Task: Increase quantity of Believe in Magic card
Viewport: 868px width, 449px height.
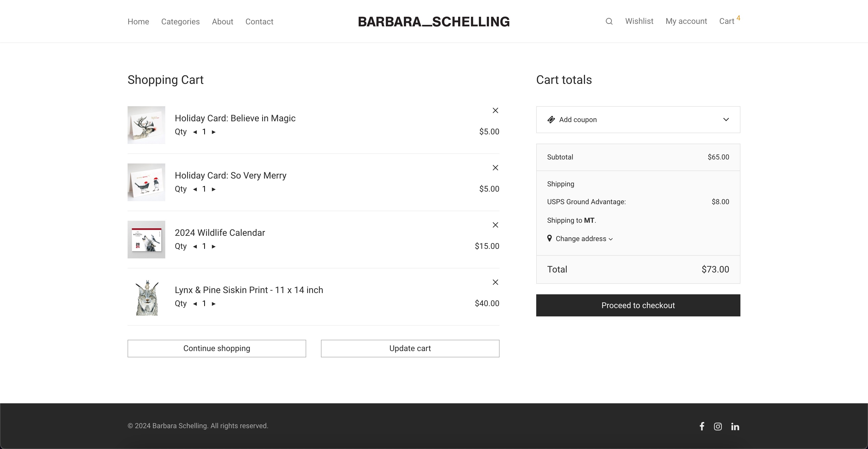Action: [x=214, y=132]
